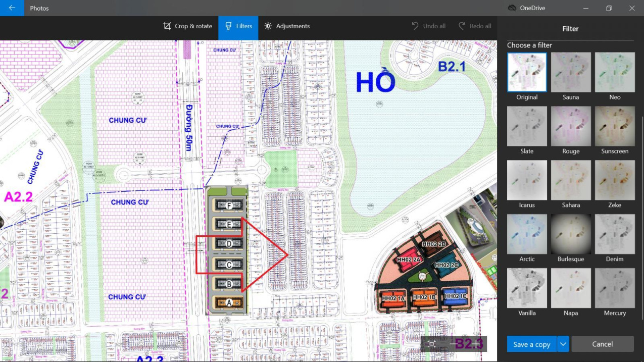644x362 pixels.
Task: Click the back arrow in Photos
Action: point(12,8)
